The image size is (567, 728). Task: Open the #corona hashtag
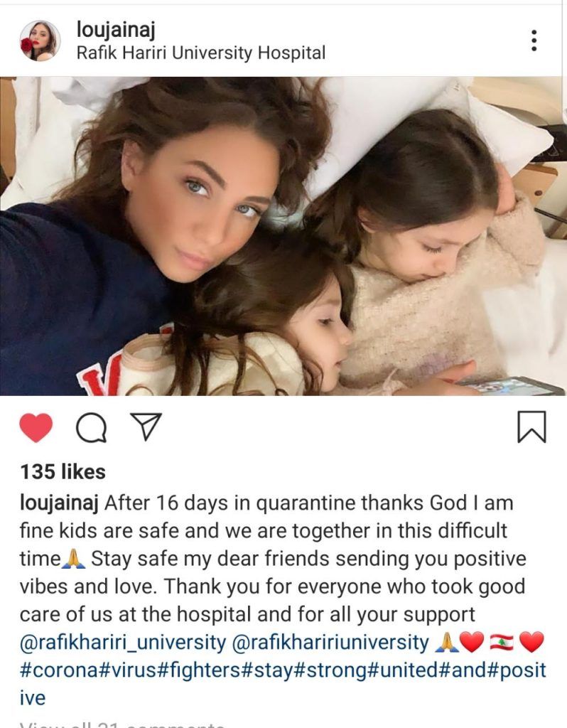[60, 670]
